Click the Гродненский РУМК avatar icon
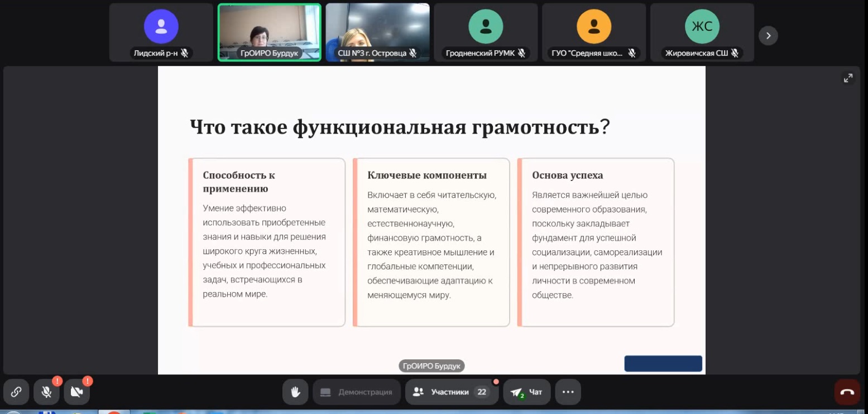 tap(486, 26)
